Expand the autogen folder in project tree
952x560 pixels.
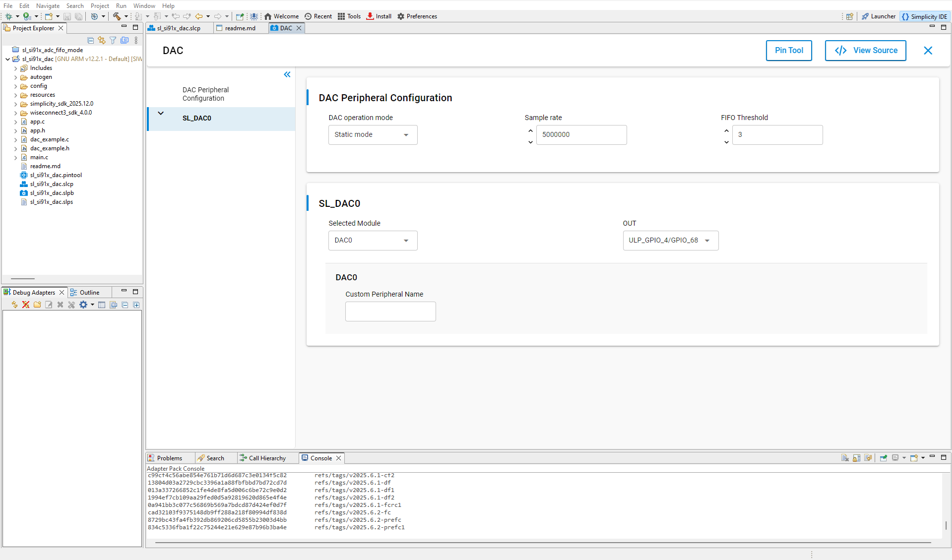[16, 77]
